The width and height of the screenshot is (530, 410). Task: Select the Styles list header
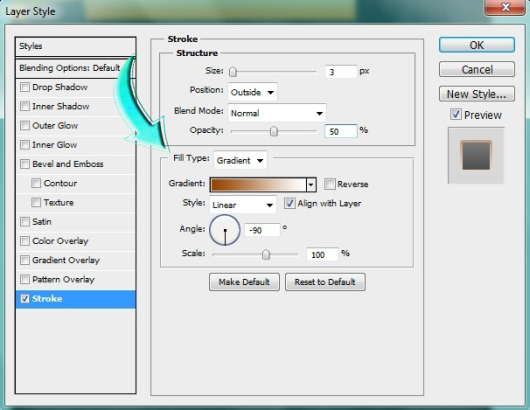coord(75,46)
